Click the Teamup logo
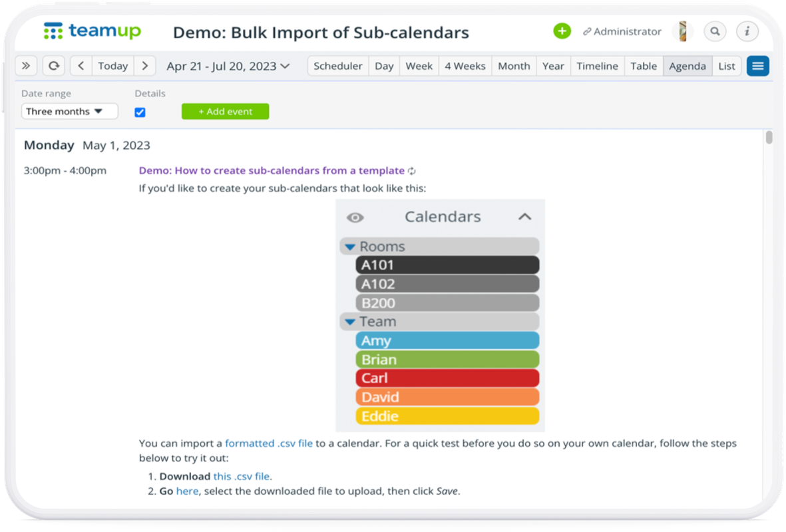The height and width of the screenshot is (532, 786). pyautogui.click(x=93, y=31)
